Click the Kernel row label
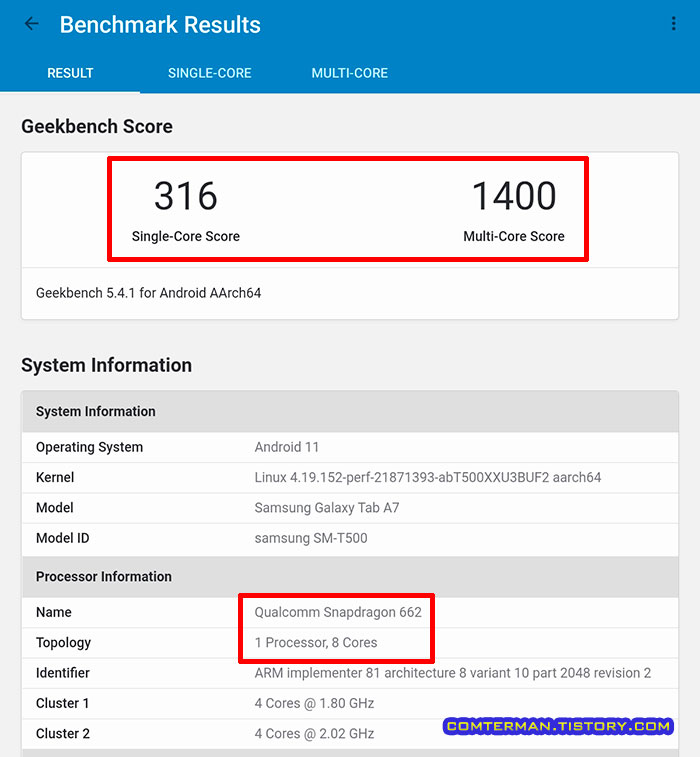700x757 pixels. coord(55,477)
